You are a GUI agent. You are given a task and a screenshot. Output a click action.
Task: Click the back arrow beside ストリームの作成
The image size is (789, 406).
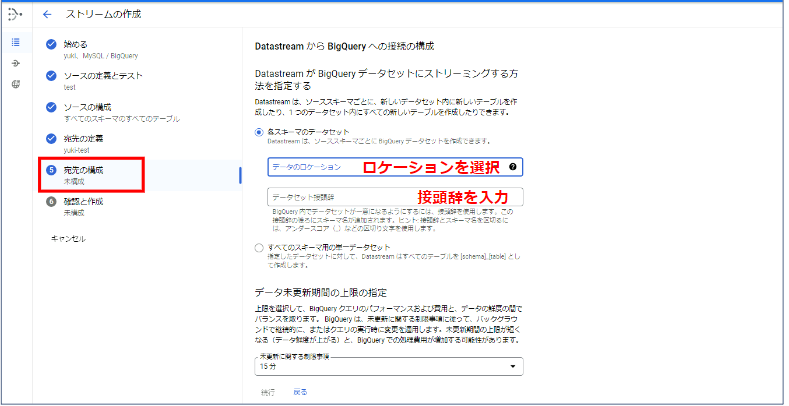click(47, 15)
